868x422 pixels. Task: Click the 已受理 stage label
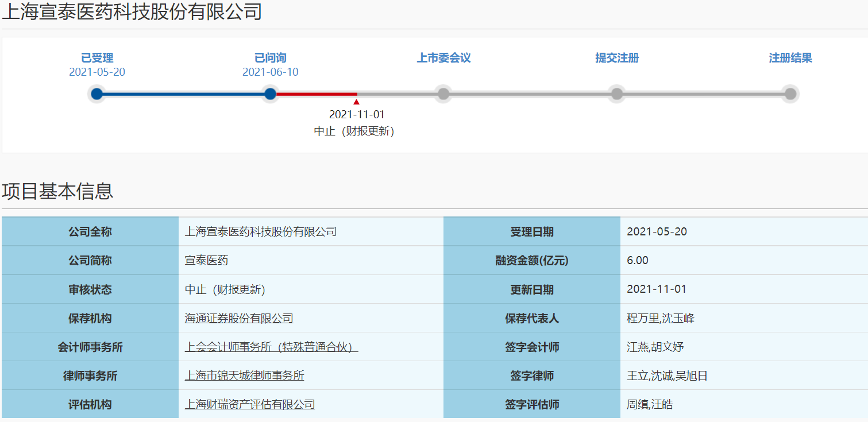(x=97, y=58)
